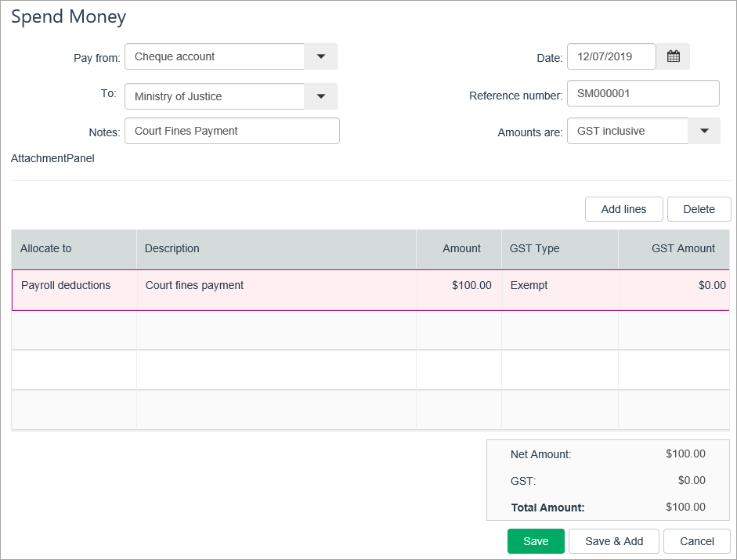Click the second empty Allocate to row
Image resolution: width=737 pixels, height=560 pixels.
click(74, 370)
